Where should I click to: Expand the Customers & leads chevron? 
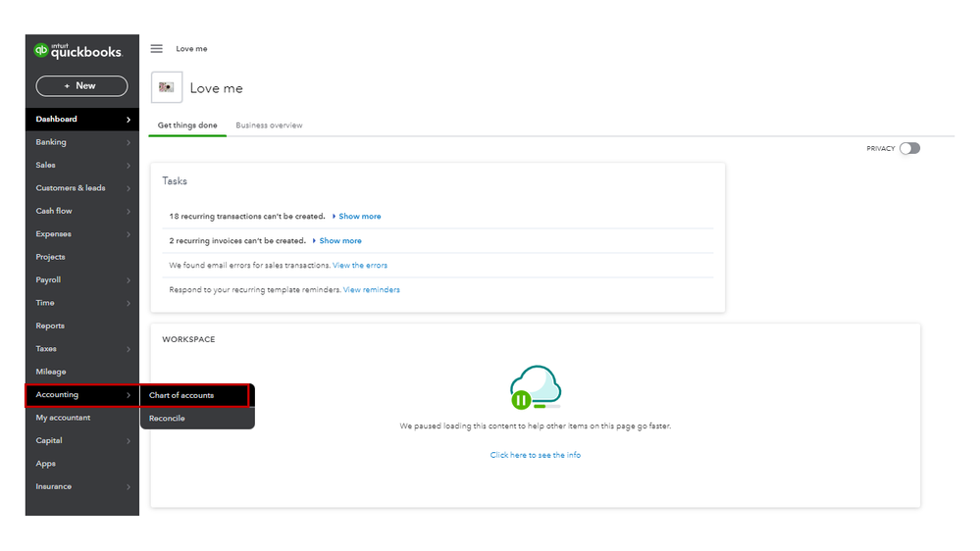129,188
